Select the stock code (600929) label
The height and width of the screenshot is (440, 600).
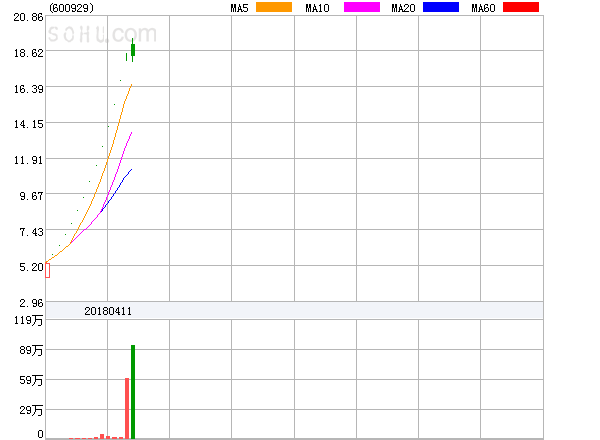click(x=72, y=8)
